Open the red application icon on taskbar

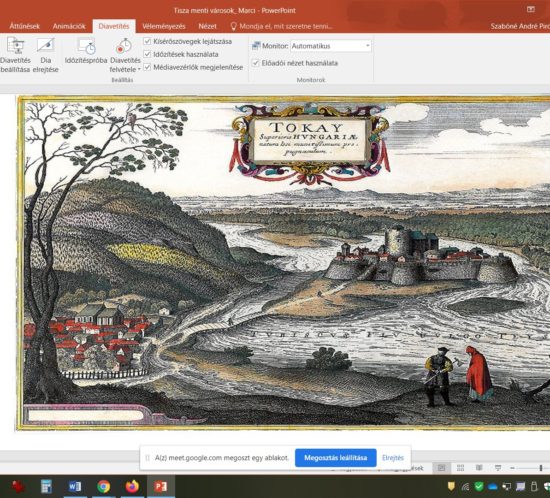point(18,486)
